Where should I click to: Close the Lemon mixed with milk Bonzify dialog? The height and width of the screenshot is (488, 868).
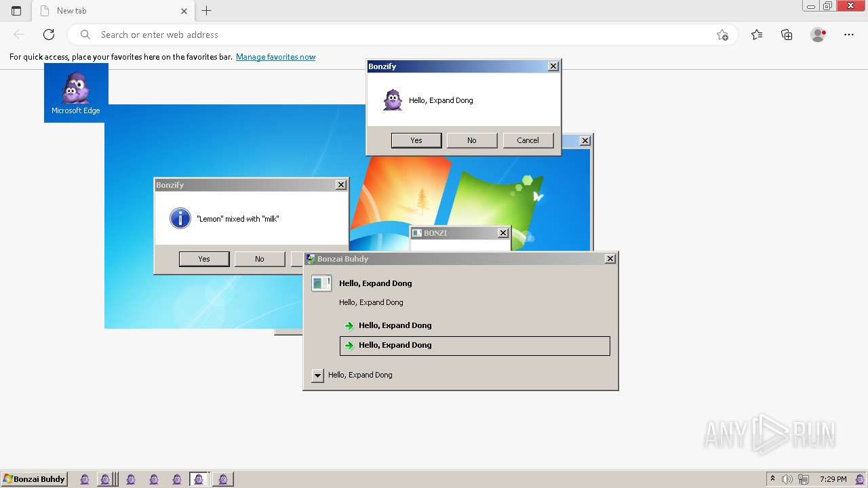[x=341, y=184]
